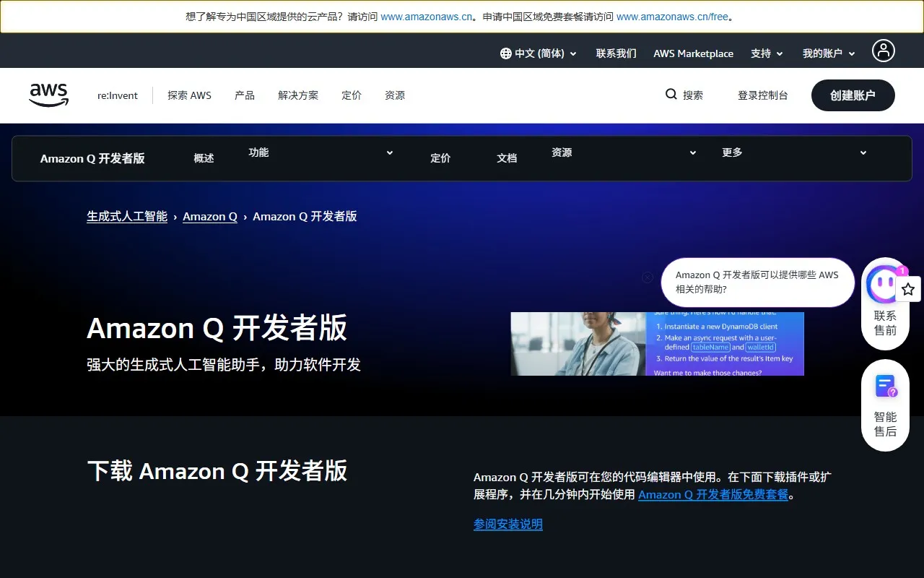This screenshot has height=578, width=924.
Task: Go to the 定价 tab in Amazon Q bar
Action: click(x=440, y=158)
